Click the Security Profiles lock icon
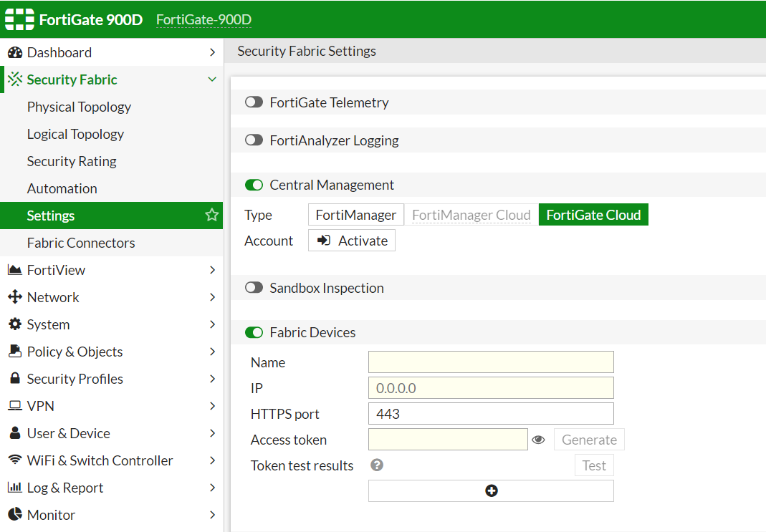The height and width of the screenshot is (532, 766). click(14, 379)
